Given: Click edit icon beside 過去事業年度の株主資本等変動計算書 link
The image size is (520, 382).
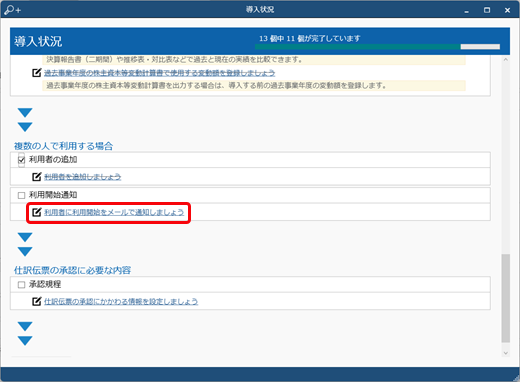Looking at the screenshot, I should coord(37,72).
